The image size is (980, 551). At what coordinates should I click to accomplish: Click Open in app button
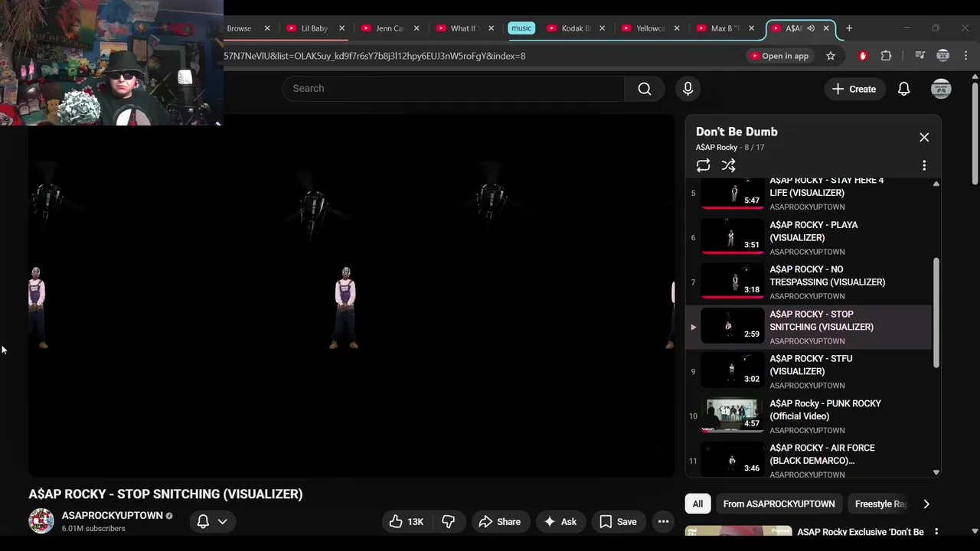(779, 56)
